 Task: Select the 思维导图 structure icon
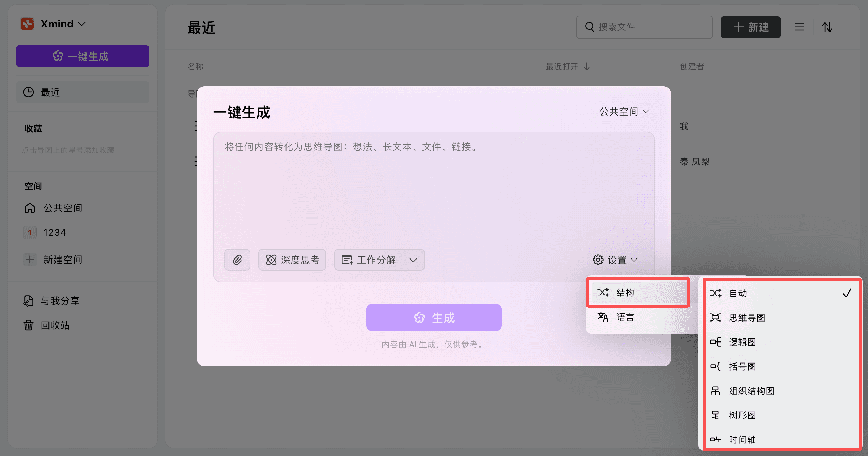(x=716, y=318)
